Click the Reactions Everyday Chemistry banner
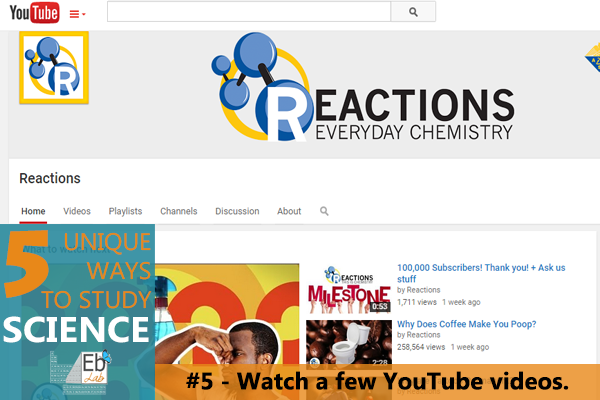600x400 pixels. click(x=363, y=88)
